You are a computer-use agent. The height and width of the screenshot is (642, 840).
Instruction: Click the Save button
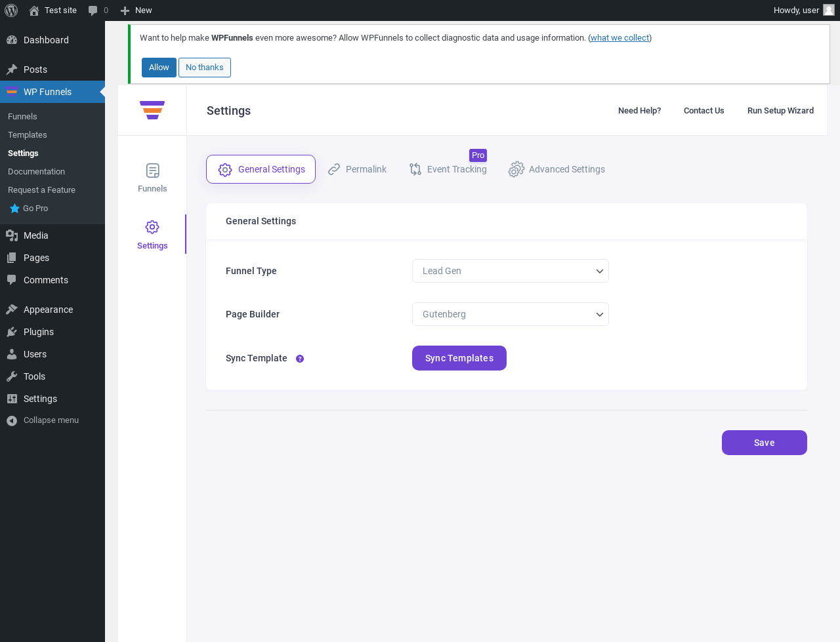[765, 443]
